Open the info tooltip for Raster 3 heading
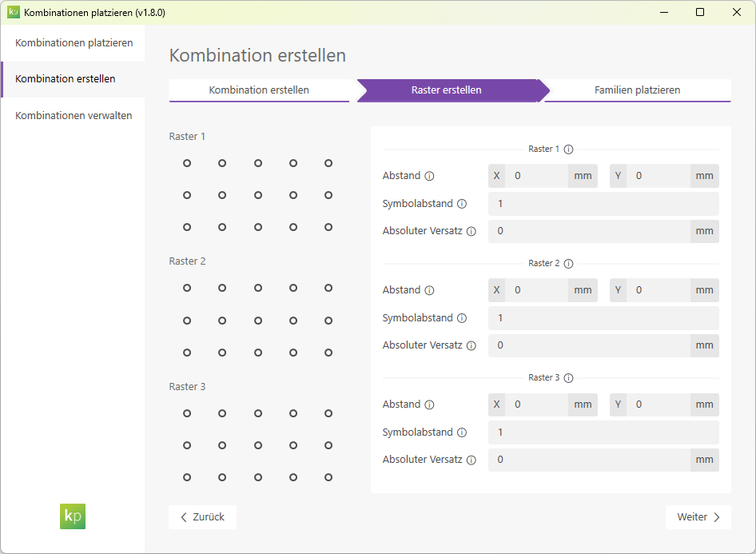 point(568,377)
